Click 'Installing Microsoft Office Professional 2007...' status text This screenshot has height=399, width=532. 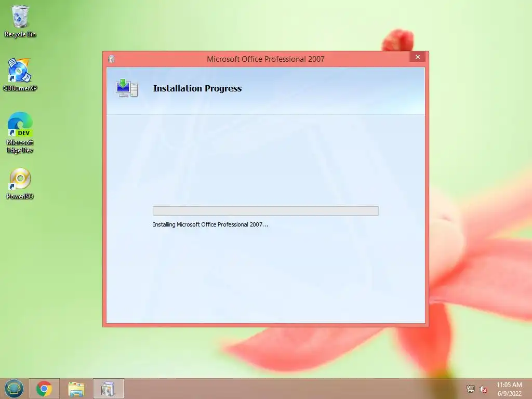coord(210,224)
